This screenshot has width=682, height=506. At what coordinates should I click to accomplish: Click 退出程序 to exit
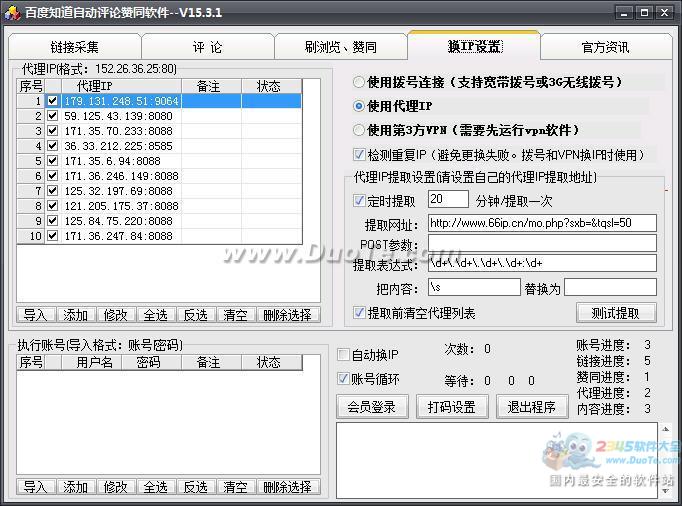(x=532, y=407)
